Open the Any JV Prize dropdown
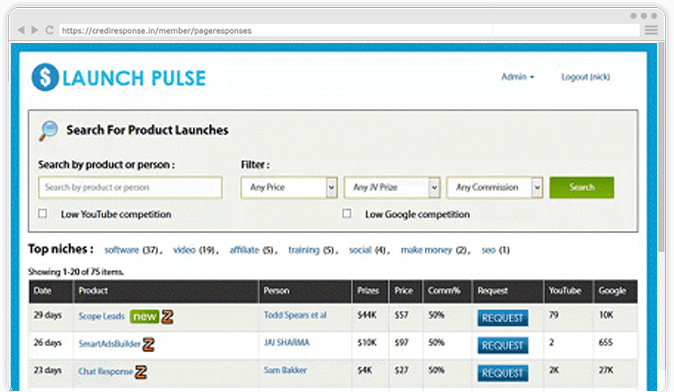 (x=392, y=187)
